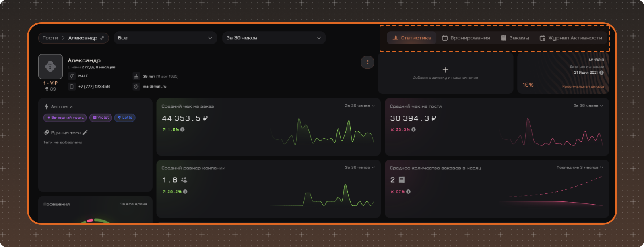
Task: Click the info icon next to 31 Июля 2021
Action: coord(601,73)
